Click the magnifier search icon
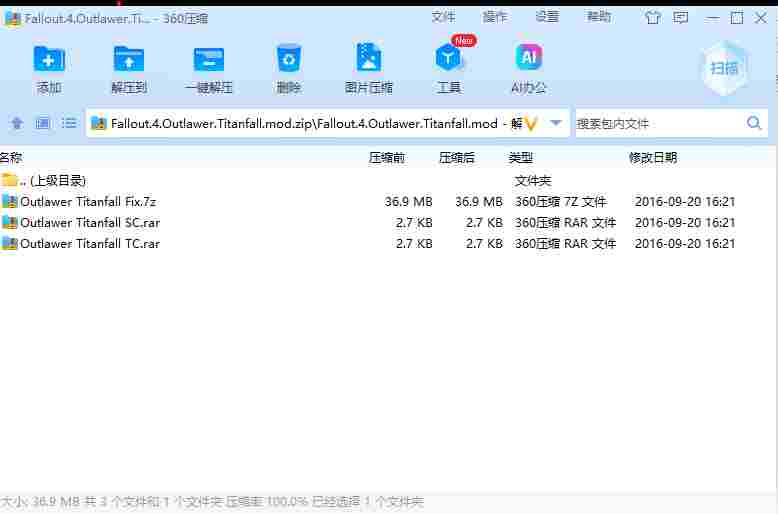This screenshot has height=514, width=778. [754, 123]
